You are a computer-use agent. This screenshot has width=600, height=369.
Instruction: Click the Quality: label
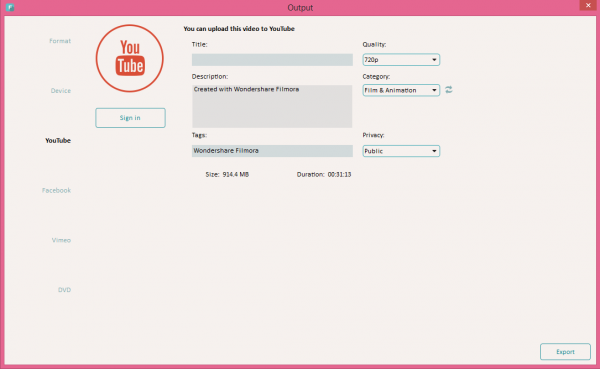[374, 44]
